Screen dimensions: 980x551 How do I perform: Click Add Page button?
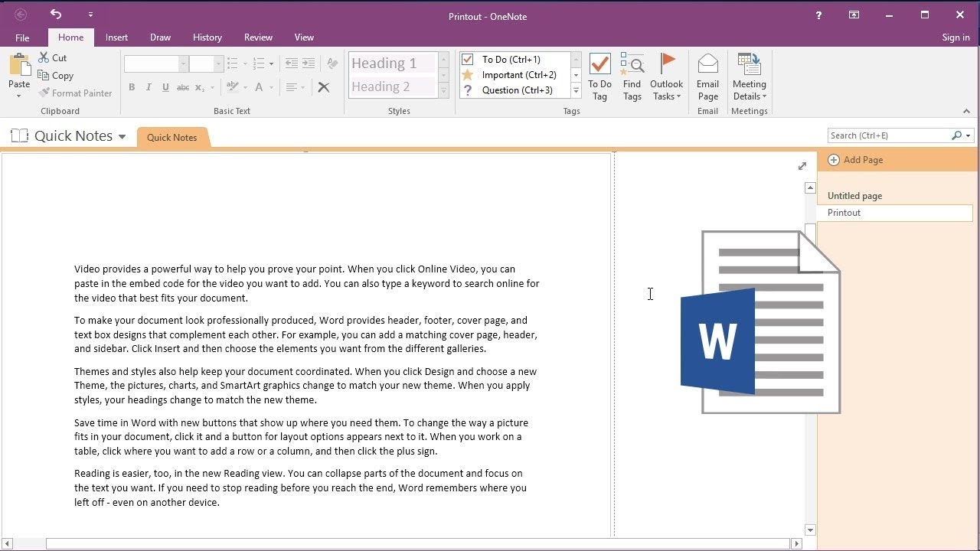click(856, 160)
